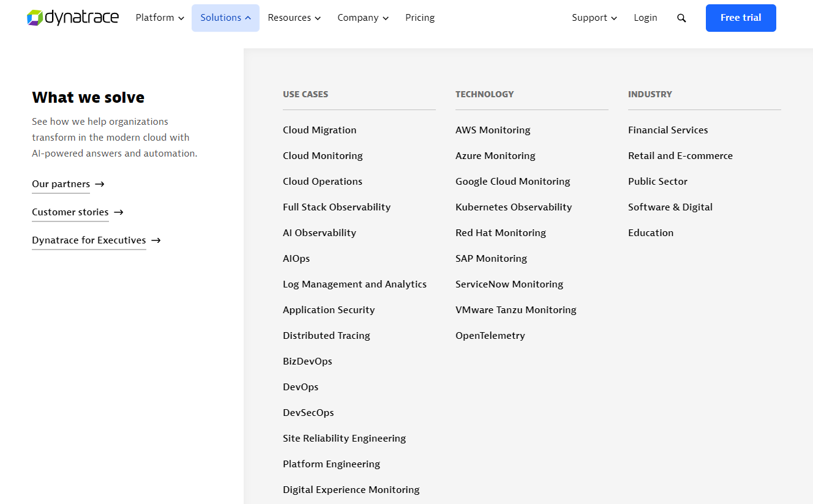The height and width of the screenshot is (504, 813).
Task: Open Kubernetes Observability
Action: (514, 207)
